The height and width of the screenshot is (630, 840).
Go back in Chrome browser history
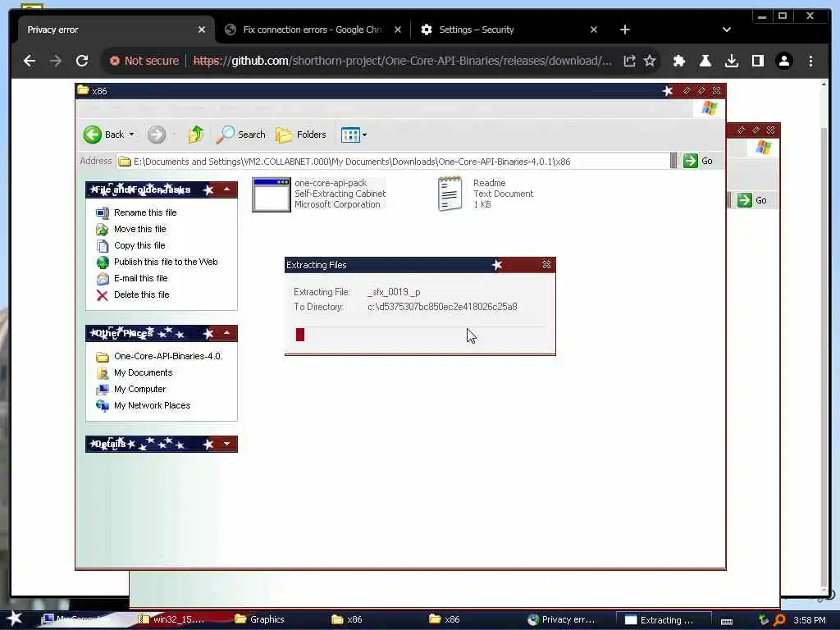30,61
